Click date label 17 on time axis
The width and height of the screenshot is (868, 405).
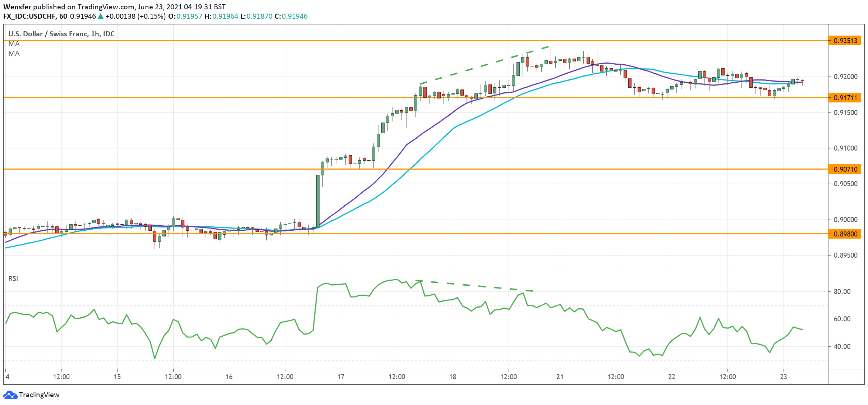pyautogui.click(x=341, y=377)
